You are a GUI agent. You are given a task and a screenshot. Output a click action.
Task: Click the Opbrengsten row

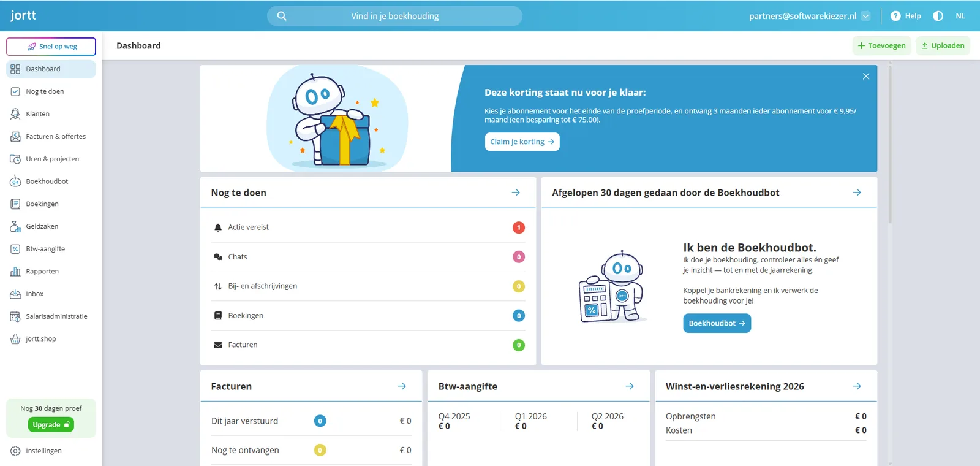[766, 416]
